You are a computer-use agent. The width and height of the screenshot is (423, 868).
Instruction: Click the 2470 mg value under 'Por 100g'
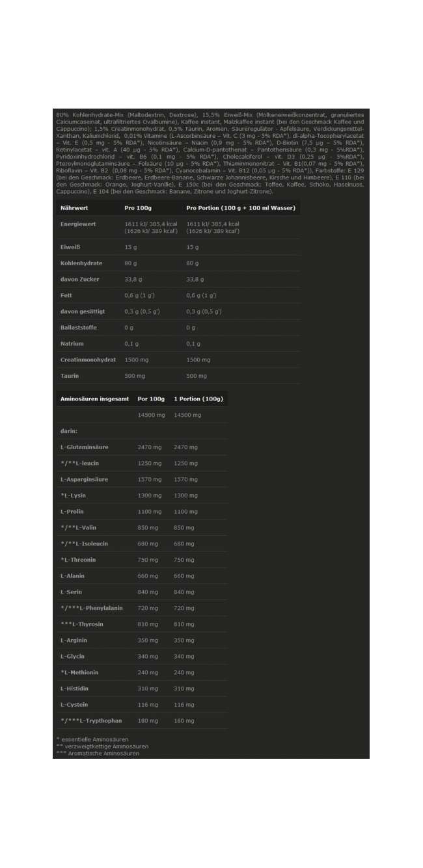pos(150,447)
